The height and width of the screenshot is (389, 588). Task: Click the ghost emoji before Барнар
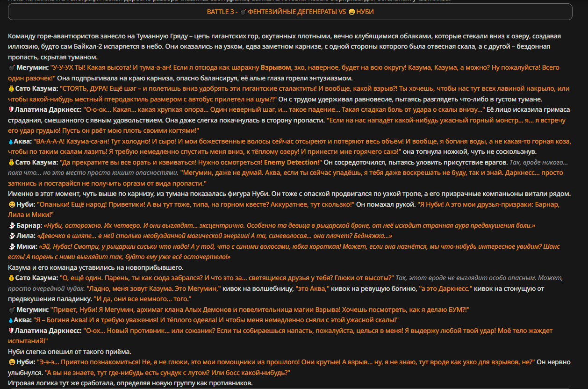coord(11,225)
